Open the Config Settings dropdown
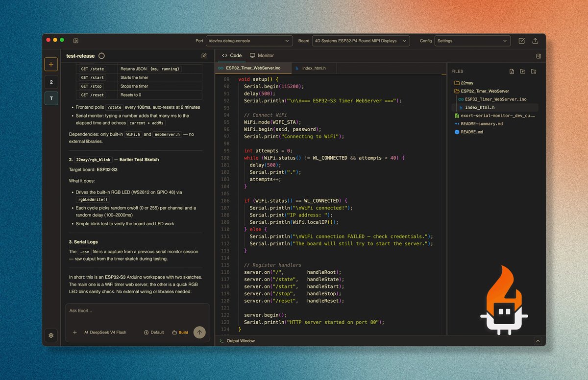The image size is (588, 380). [472, 41]
